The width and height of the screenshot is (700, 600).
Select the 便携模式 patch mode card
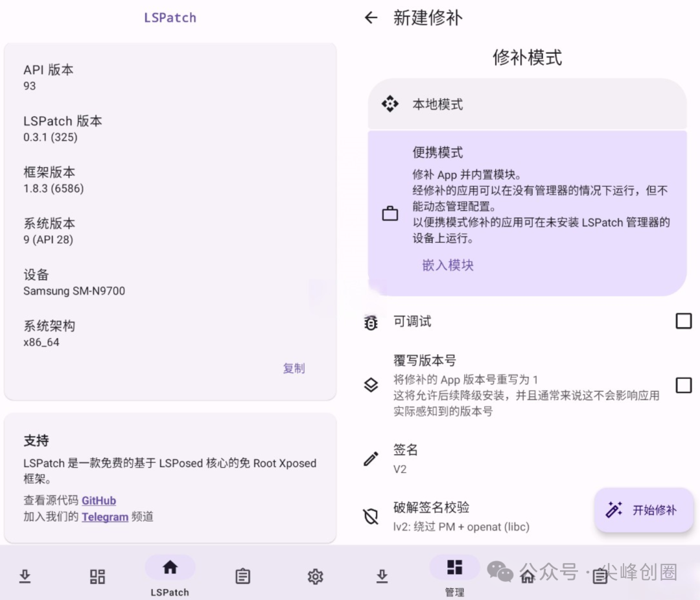(527, 213)
